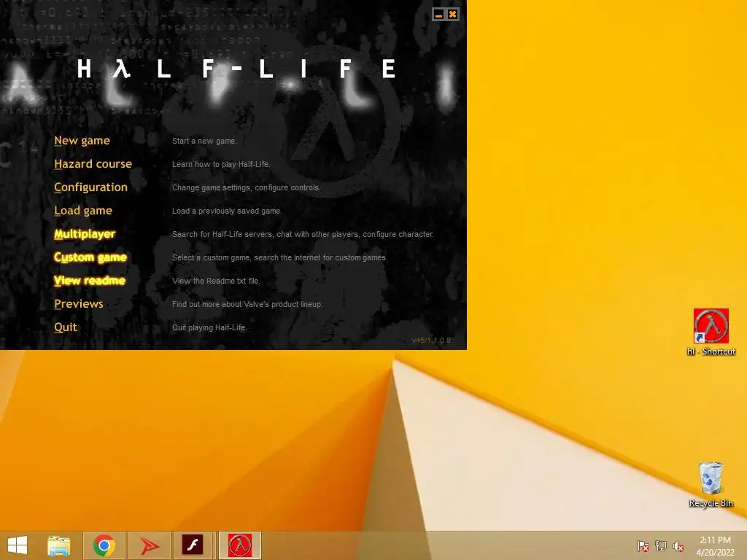Click 'Change game settings, configure controls.' text
Viewport: 747px width, 560px height.
(x=246, y=187)
